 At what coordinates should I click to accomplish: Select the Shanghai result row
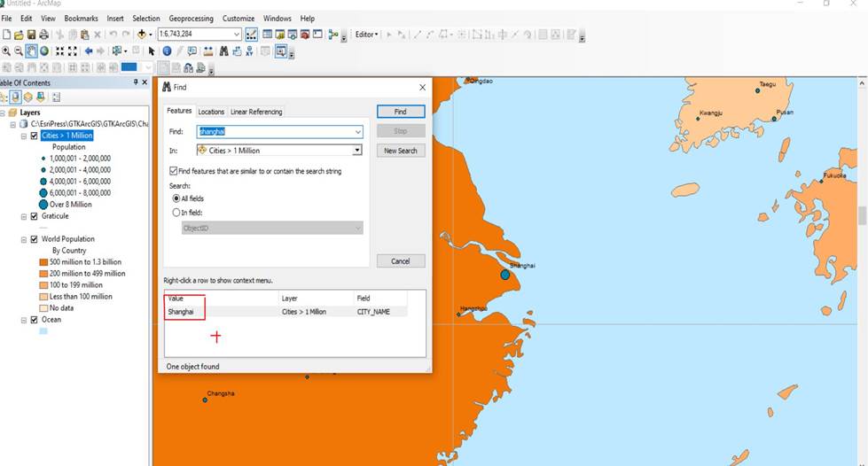point(285,312)
